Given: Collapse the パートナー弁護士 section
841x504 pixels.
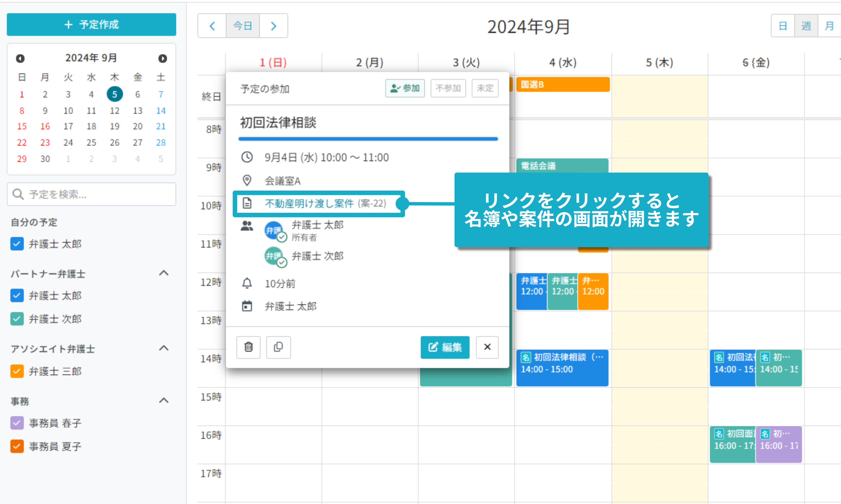Looking at the screenshot, I should click(x=164, y=273).
